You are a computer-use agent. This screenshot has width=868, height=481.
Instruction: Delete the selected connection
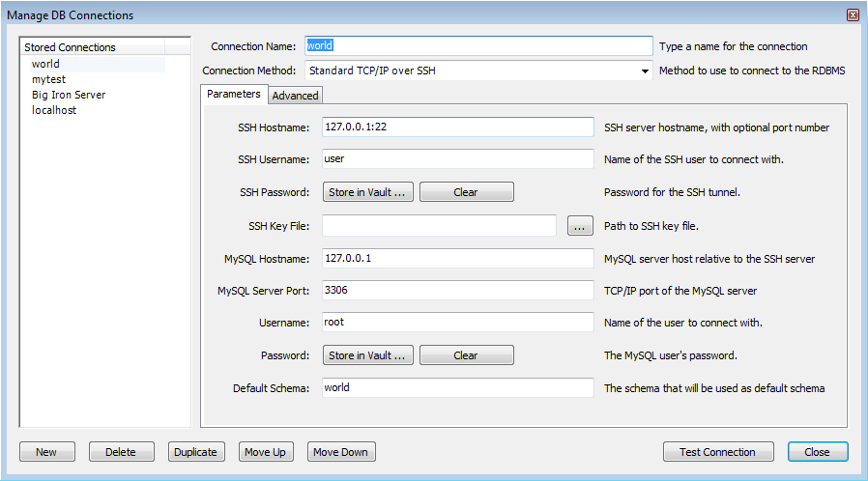coord(121,452)
